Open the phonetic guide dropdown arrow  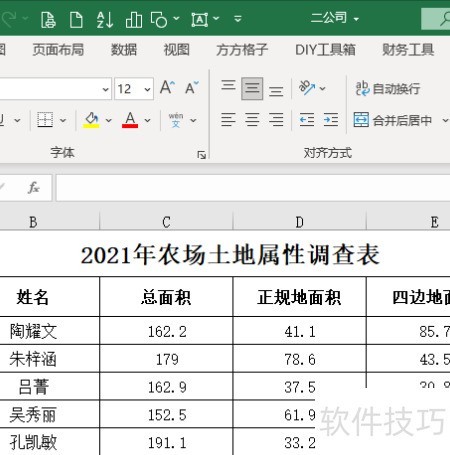coord(193,120)
